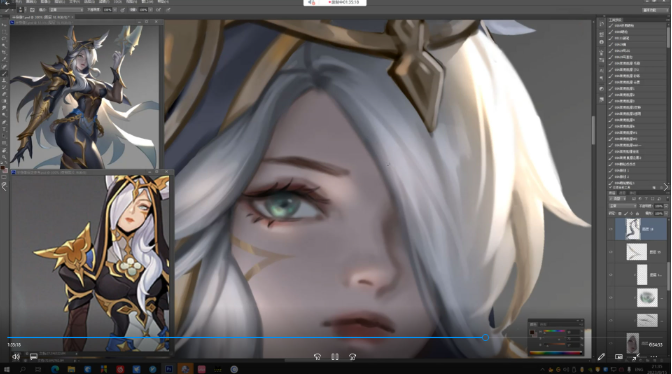Open the player subtitles/captions icon
Screen dimensions: 672x374
[x=33, y=356]
